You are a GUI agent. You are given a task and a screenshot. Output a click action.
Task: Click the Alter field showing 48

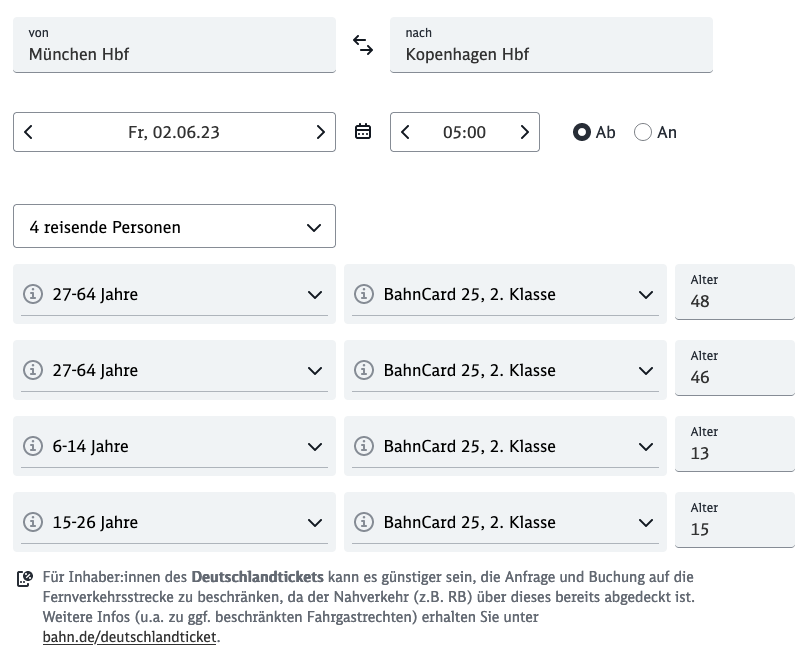(x=735, y=294)
